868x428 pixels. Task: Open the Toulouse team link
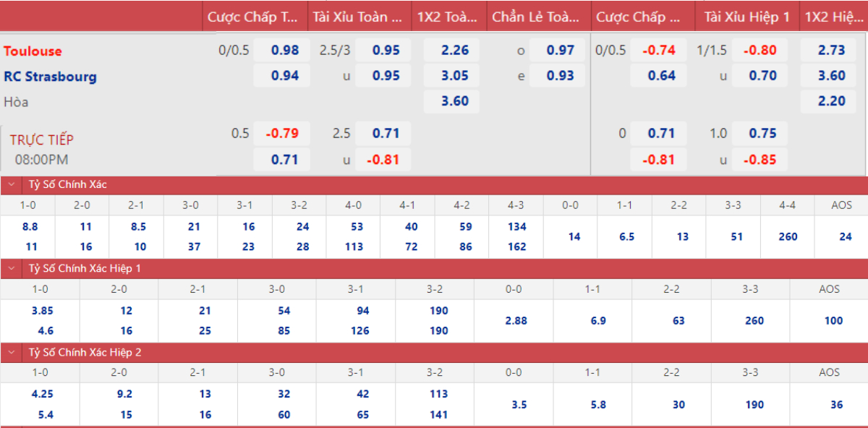33,51
